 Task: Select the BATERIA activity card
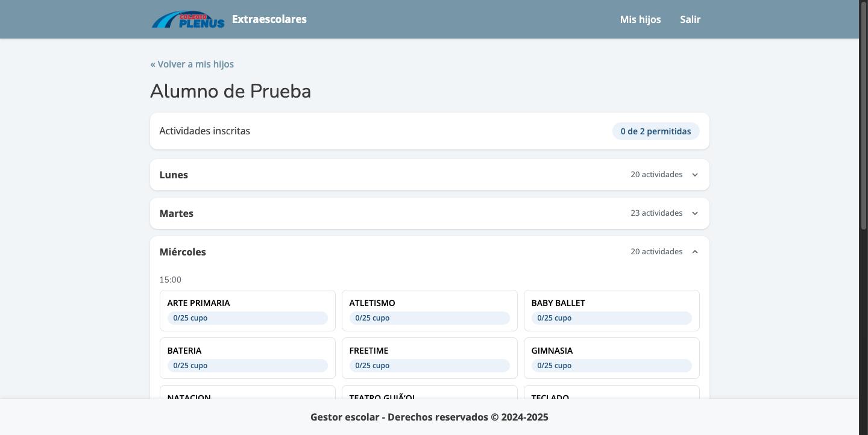(248, 358)
